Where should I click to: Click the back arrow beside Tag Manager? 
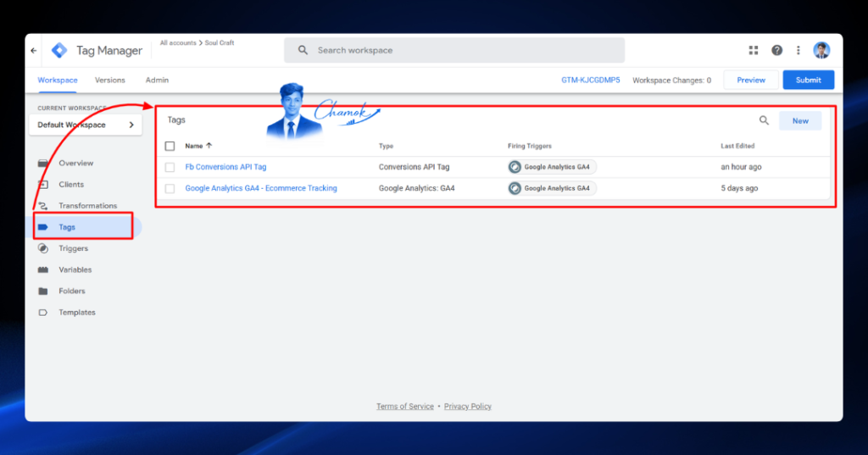click(x=34, y=50)
